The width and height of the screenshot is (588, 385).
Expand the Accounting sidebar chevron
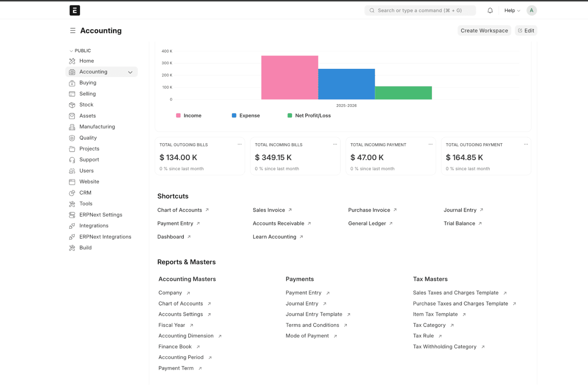[130, 72]
